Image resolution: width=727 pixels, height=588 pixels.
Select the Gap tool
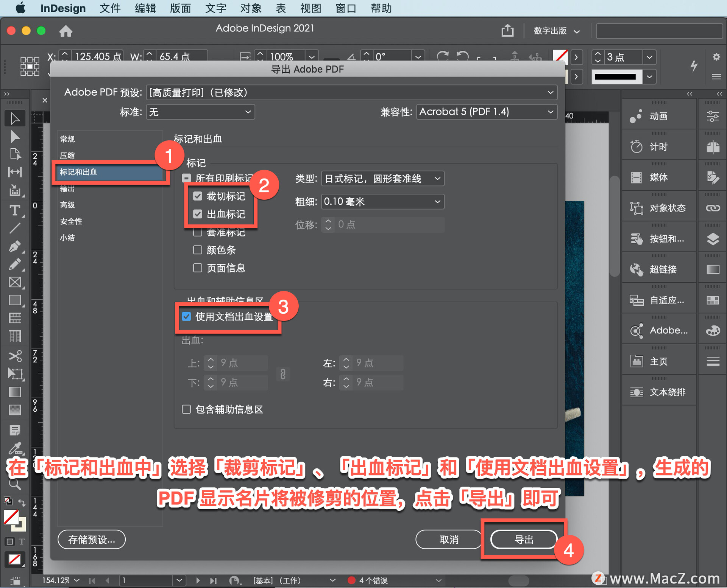tap(15, 172)
